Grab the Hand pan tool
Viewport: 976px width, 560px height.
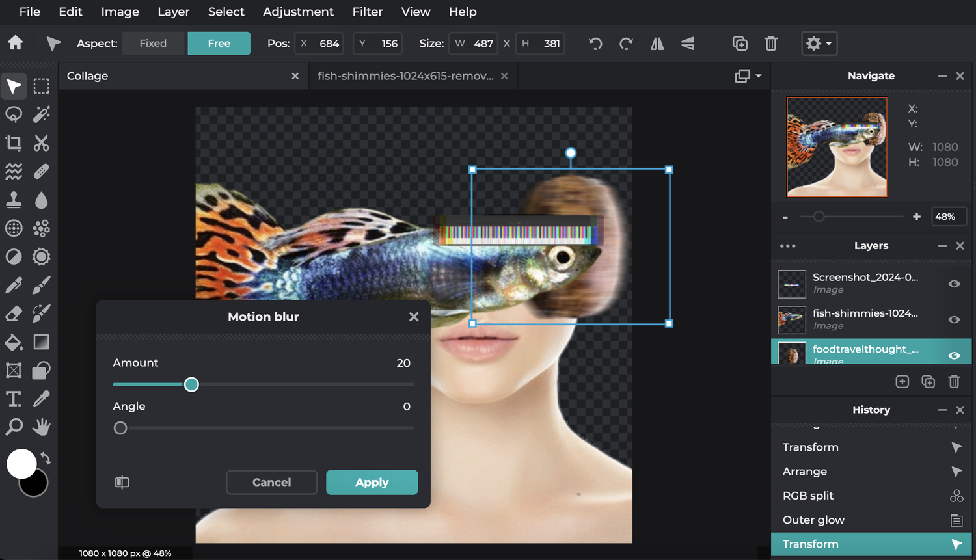tap(41, 427)
